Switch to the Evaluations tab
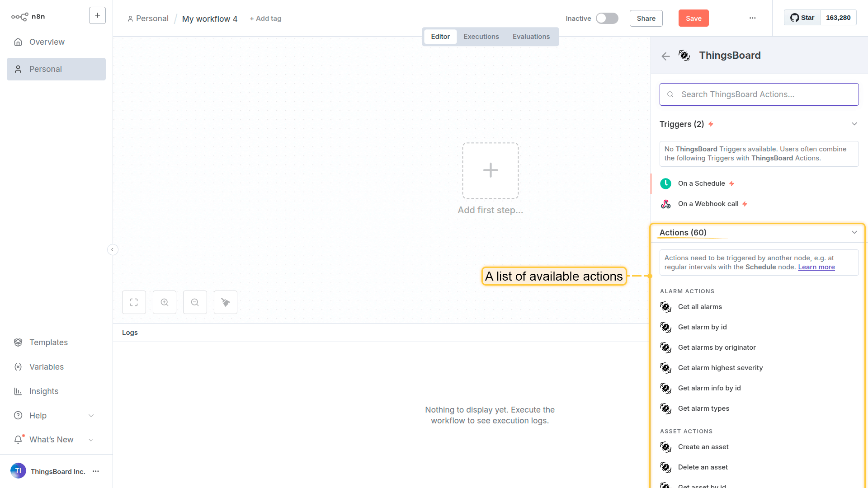Image resolution: width=868 pixels, height=488 pixels. click(x=531, y=37)
